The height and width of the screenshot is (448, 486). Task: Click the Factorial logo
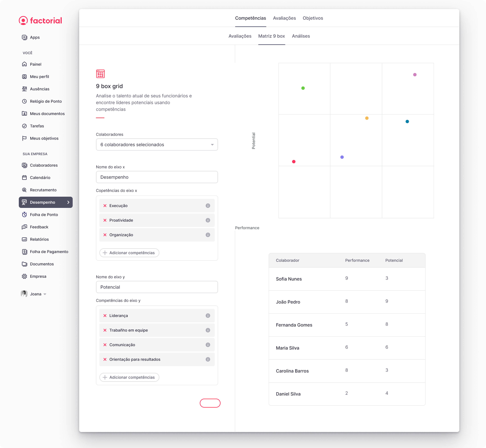point(40,21)
